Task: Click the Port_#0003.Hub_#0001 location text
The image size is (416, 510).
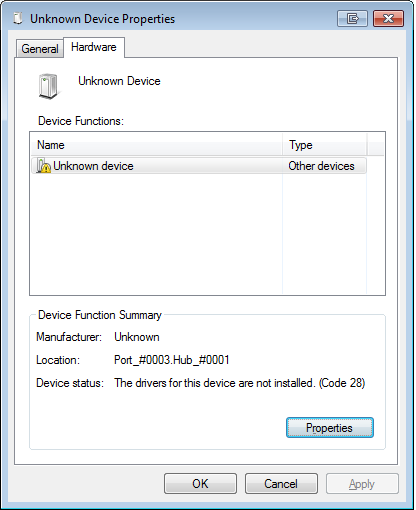Action: click(172, 360)
